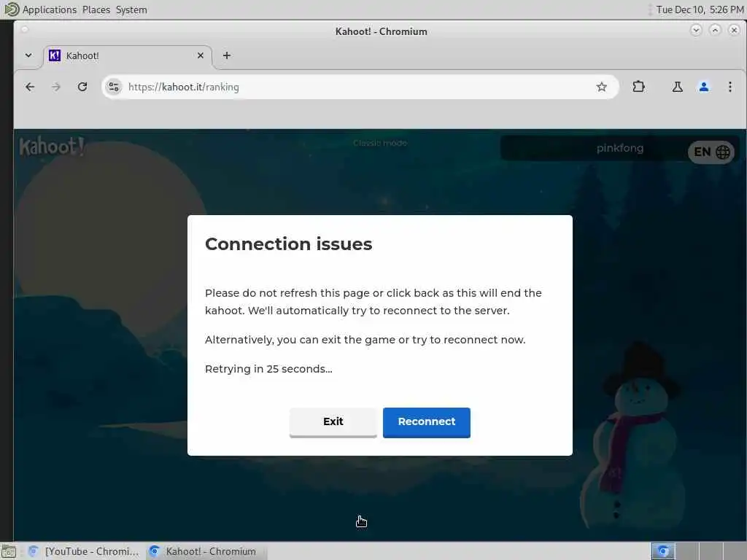The height and width of the screenshot is (560, 747).
Task: Go back using browser back arrow
Action: 30,87
